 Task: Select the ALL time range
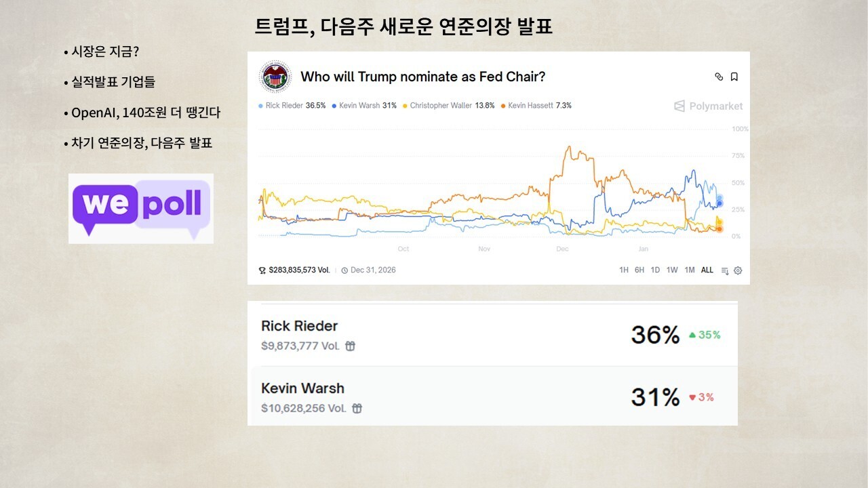[707, 270]
